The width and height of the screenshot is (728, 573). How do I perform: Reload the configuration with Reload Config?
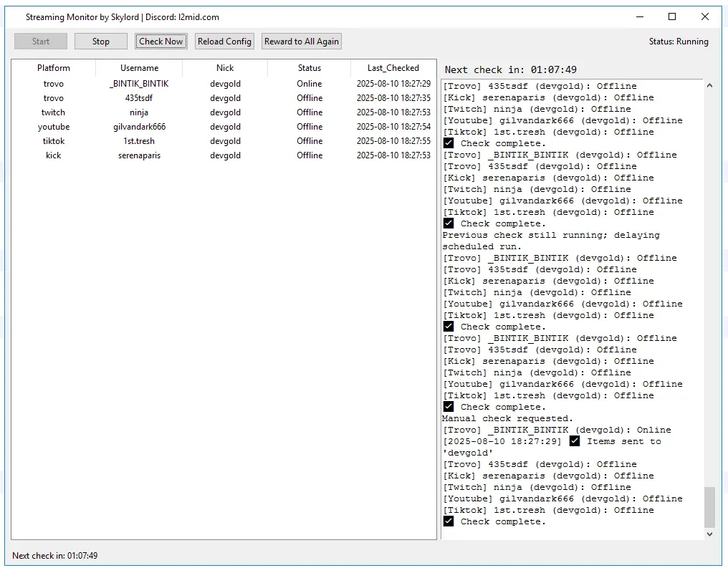coord(225,42)
